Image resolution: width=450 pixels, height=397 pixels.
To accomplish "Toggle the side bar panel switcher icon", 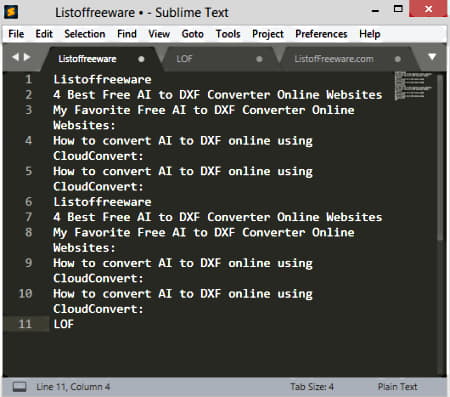I will [20, 387].
